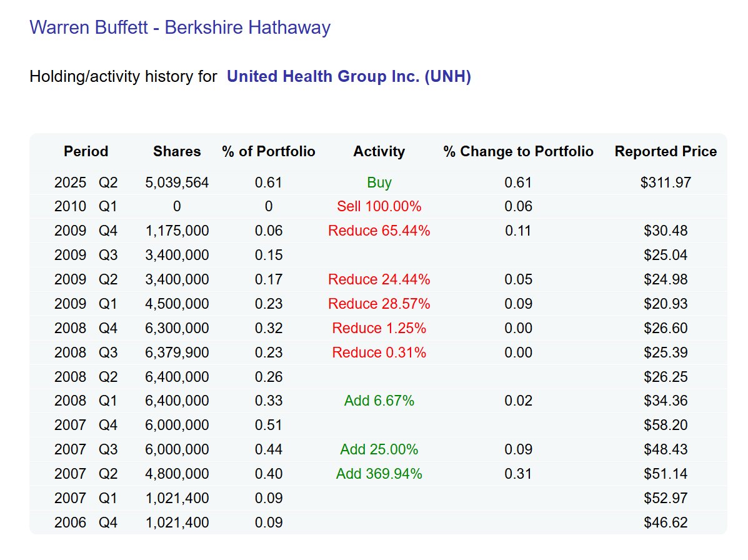Select the Reduce 1.25% activity cell
This screenshot has width=748, height=560.
pyautogui.click(x=379, y=328)
